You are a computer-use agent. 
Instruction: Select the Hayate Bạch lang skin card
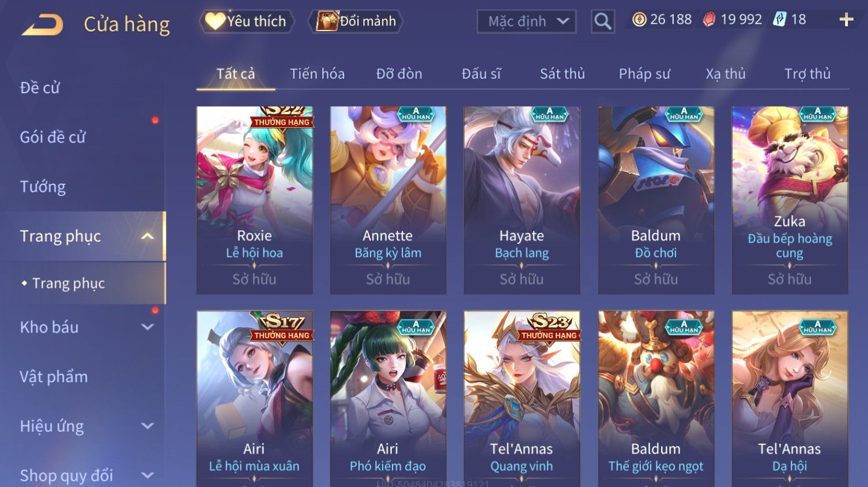tap(522, 200)
